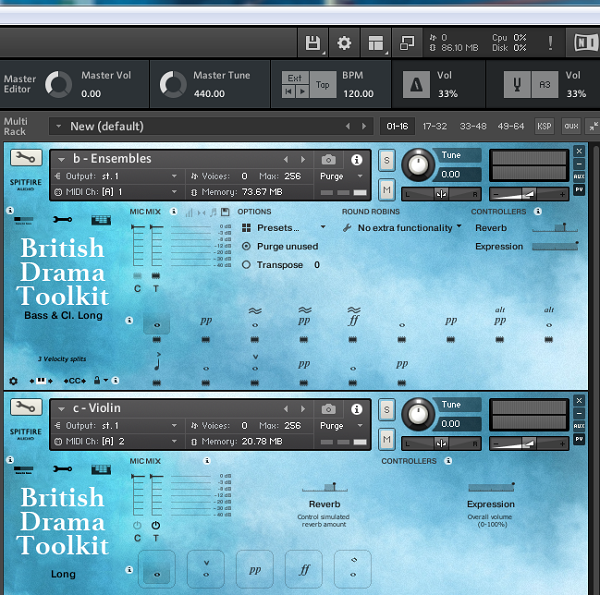The height and width of the screenshot is (595, 600).
Task: Open spanner view in Bass & Cl. Long panel
Action: click(x=62, y=219)
